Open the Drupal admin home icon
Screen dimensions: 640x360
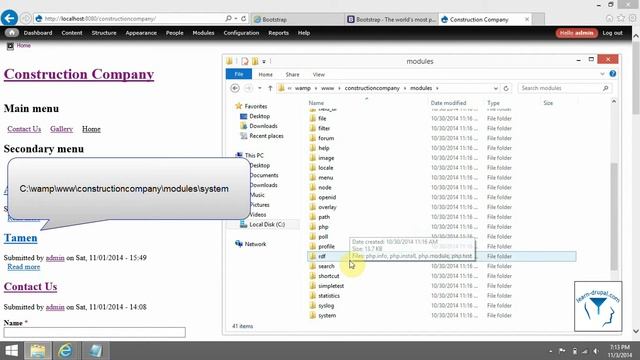[11, 33]
